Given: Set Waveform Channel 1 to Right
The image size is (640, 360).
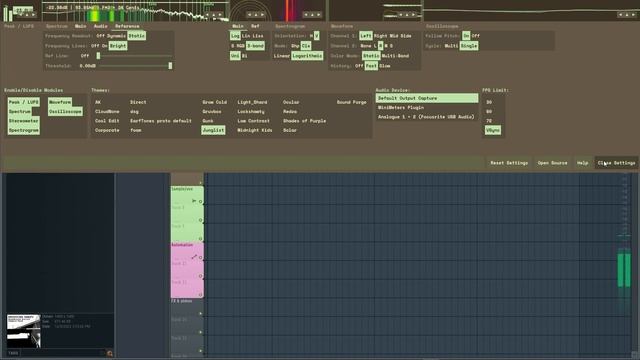Looking at the screenshot, I should [380, 36].
